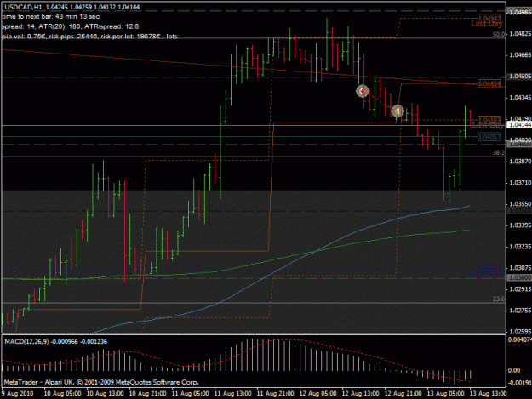Click the 10 Aug 21:00 time axis label
Viewport: 532px width, 399px height.
pyautogui.click(x=148, y=394)
